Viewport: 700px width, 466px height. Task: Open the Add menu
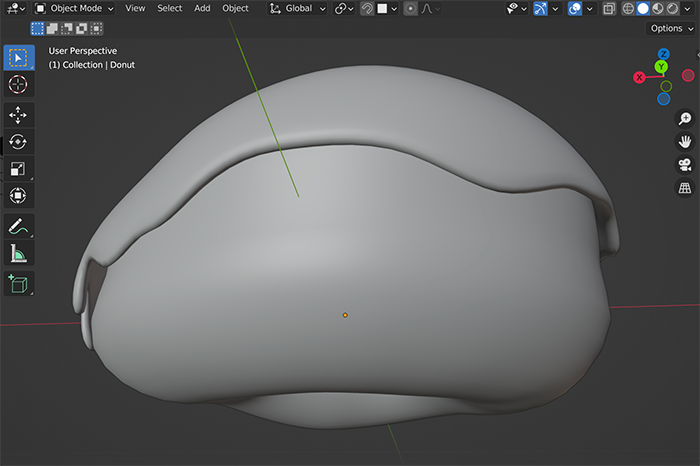point(202,9)
